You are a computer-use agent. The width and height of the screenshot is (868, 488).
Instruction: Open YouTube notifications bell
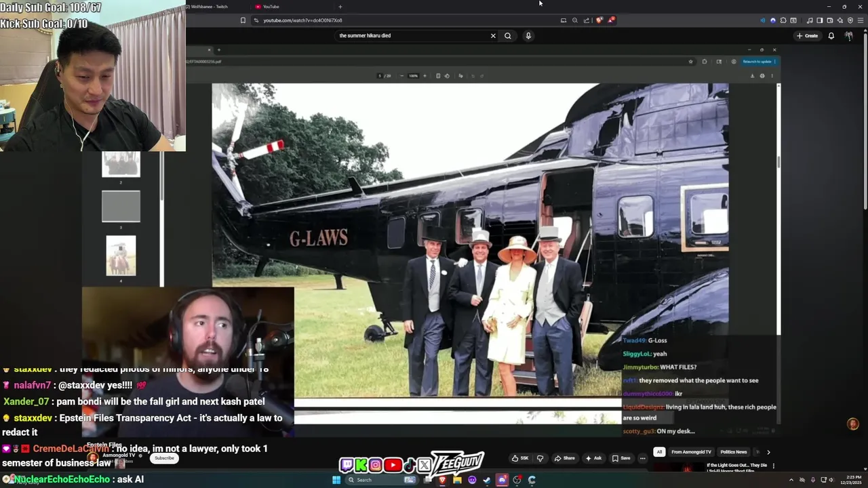click(x=831, y=35)
